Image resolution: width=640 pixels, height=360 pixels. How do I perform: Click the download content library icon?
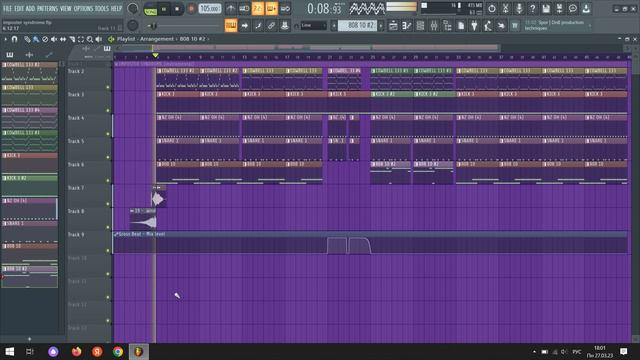coord(586,9)
